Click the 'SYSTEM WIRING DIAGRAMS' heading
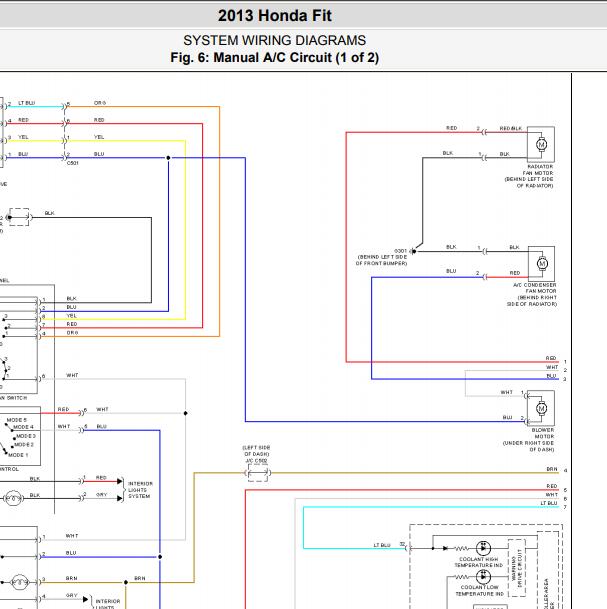Screen dimensions: 607x609 coord(275,40)
